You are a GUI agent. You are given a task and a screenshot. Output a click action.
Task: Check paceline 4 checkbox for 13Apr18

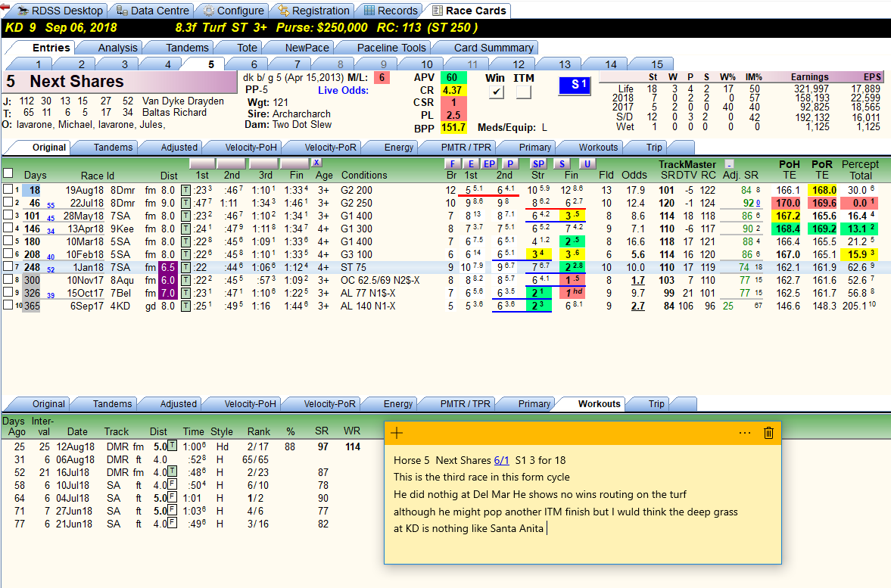pyautogui.click(x=8, y=228)
